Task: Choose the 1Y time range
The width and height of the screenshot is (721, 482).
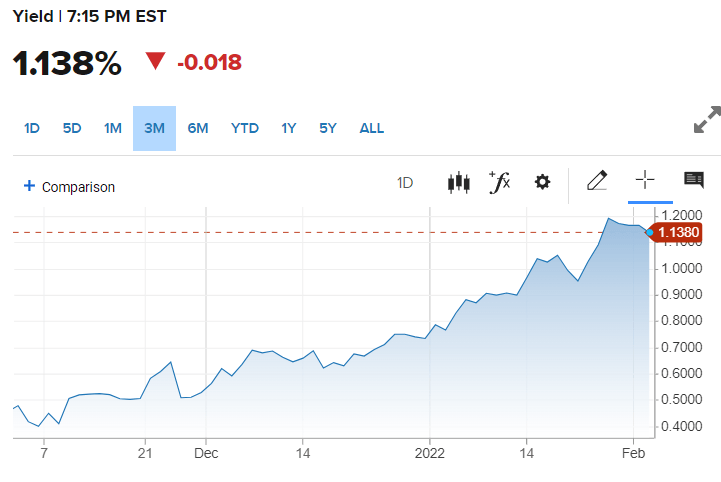Action: pyautogui.click(x=289, y=128)
